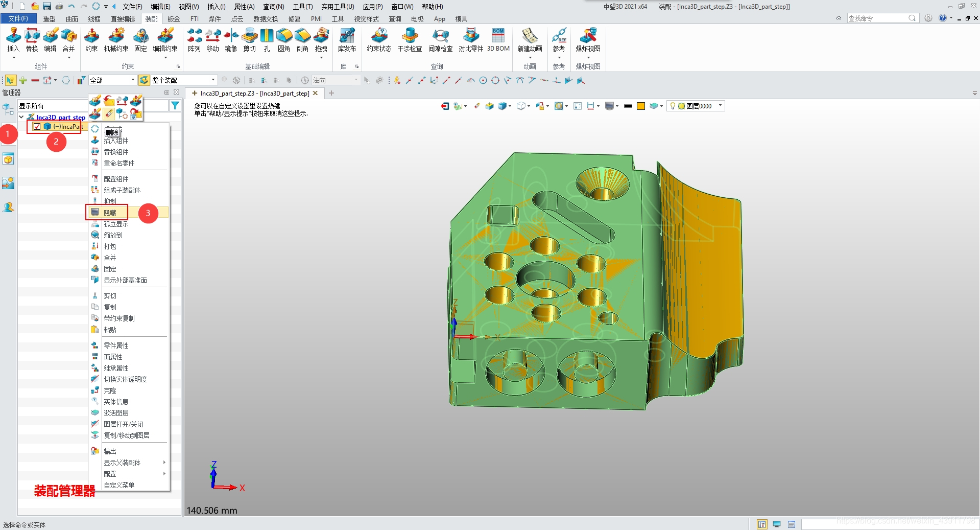Viewport: 980px width, 530px height.
Task: Click the save icon in quick access toolbar
Action: pos(47,6)
